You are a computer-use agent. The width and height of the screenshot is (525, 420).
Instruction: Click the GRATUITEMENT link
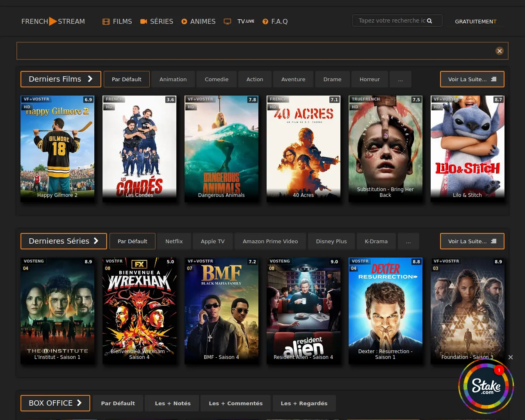[x=475, y=21]
